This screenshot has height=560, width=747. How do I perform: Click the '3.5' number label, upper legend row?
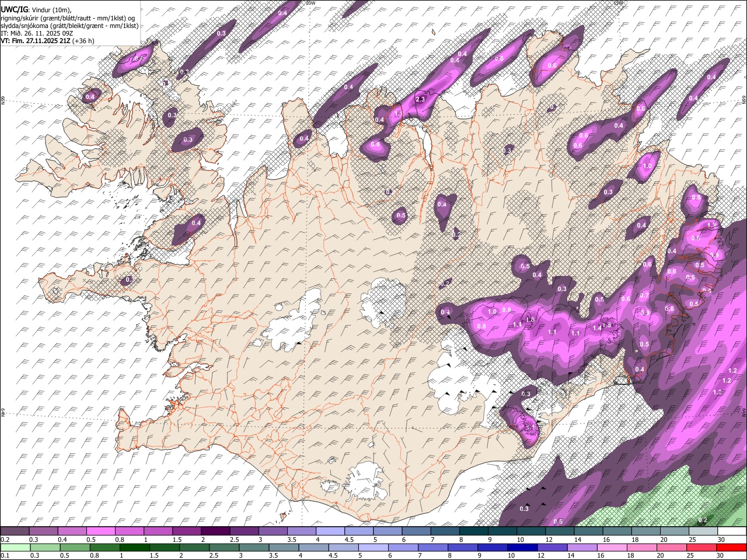(x=292, y=540)
